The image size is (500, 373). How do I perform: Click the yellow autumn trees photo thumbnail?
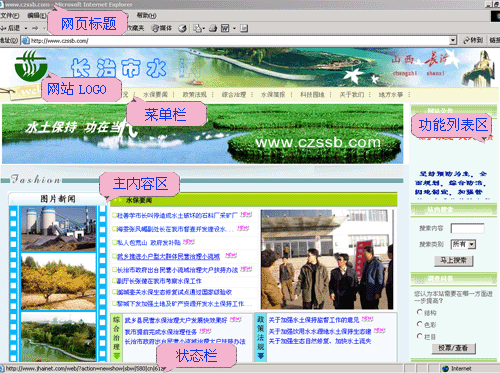pyautogui.click(x=59, y=282)
